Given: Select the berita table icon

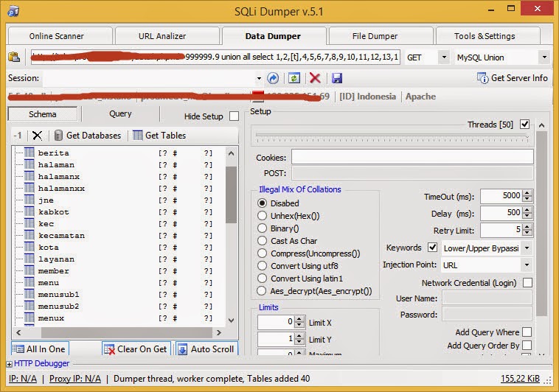Looking at the screenshot, I should [29, 153].
